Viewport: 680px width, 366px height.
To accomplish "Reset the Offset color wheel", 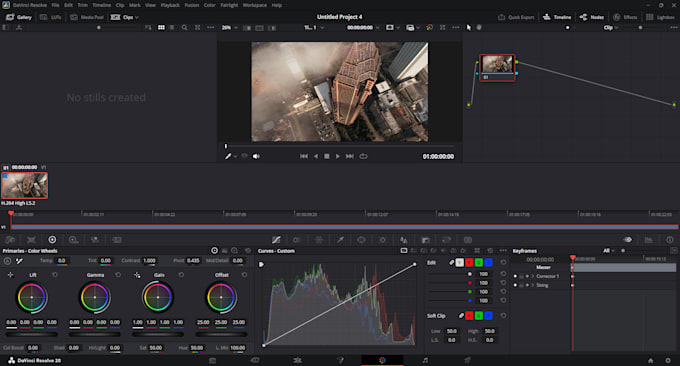I will (x=245, y=275).
